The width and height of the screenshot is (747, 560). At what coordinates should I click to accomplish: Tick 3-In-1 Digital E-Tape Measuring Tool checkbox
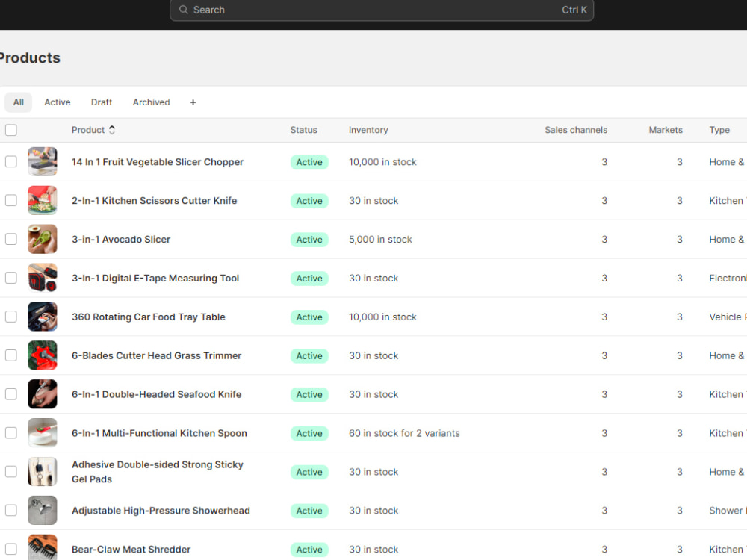click(11, 278)
